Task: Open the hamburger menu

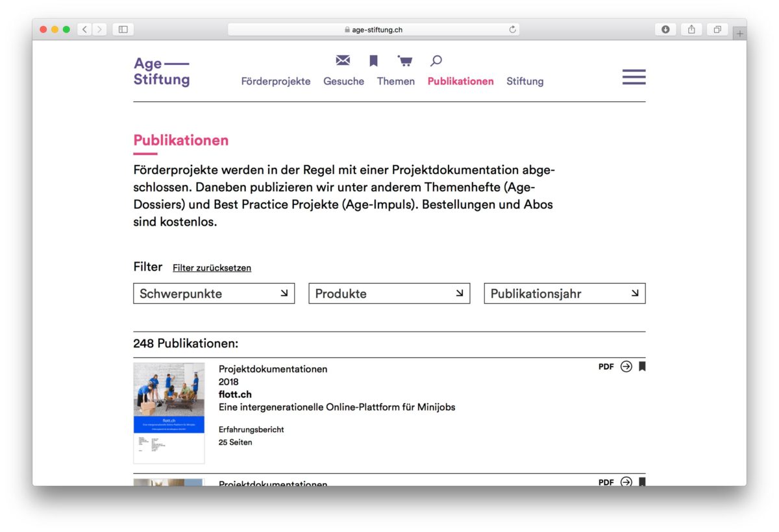Action: point(634,77)
